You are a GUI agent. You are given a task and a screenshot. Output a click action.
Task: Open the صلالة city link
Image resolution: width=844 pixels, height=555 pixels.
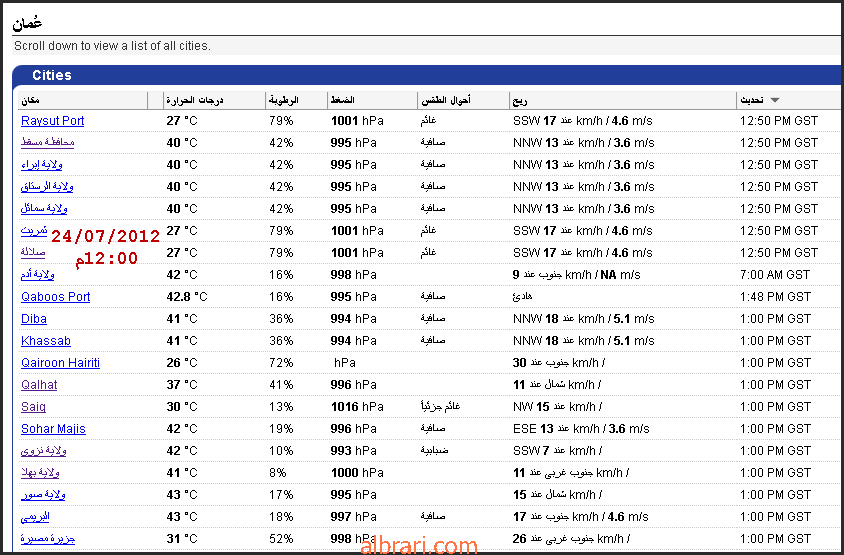coord(33,252)
